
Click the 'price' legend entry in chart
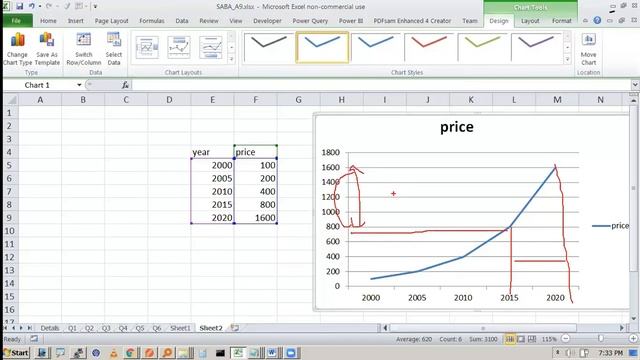pos(611,226)
